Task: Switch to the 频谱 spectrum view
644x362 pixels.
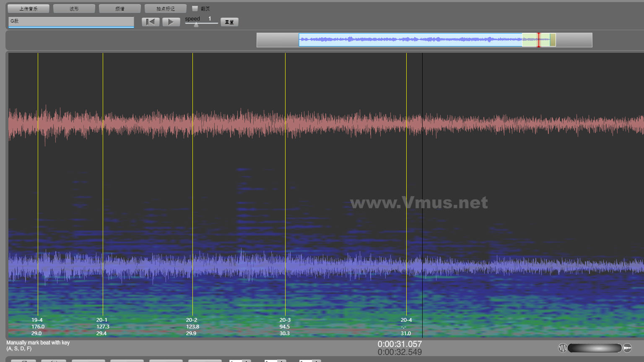Action: pos(120,9)
